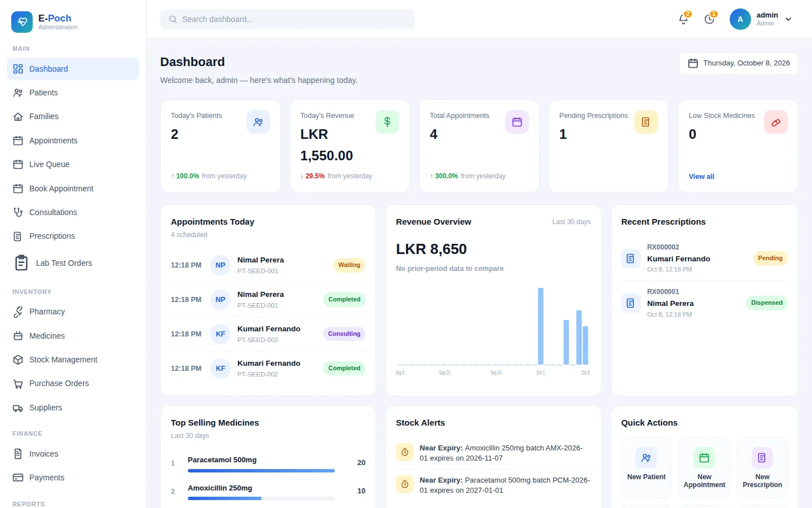Click the Invoices document icon
This screenshot has height=508, width=812.
(x=18, y=454)
